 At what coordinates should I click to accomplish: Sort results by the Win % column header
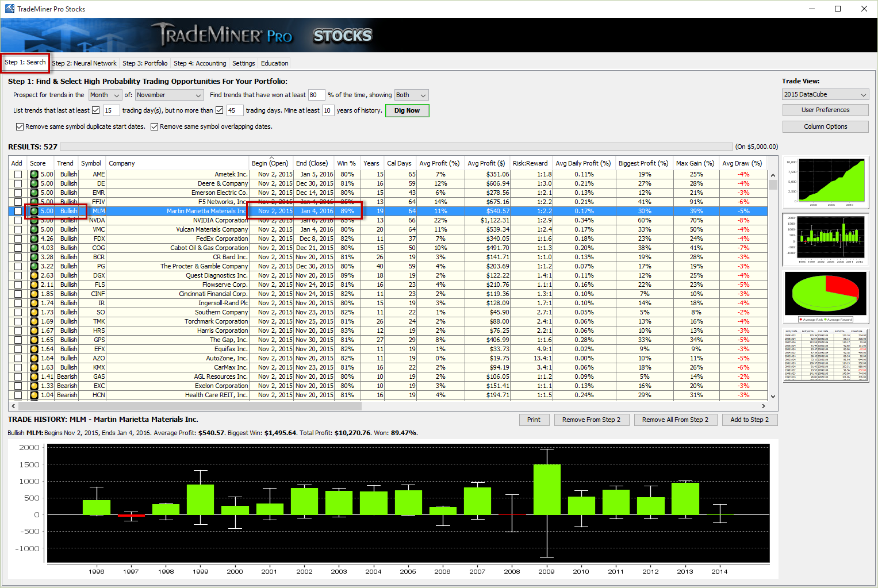(347, 163)
